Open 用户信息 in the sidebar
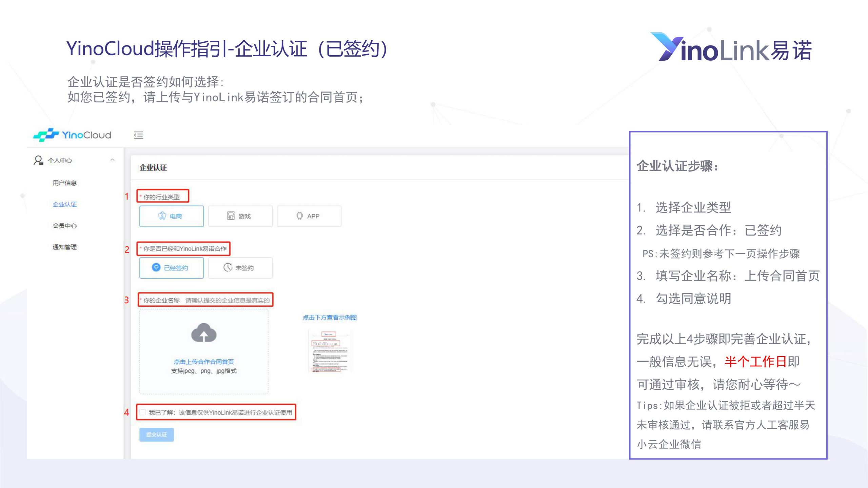 point(65,183)
